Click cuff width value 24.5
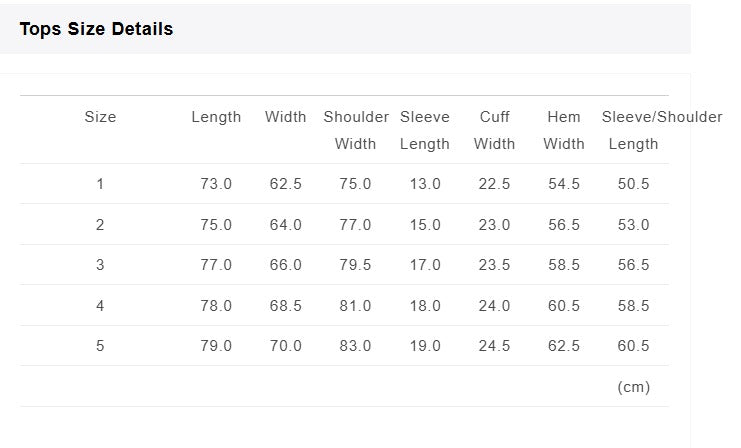The height and width of the screenshot is (448, 741). [x=494, y=345]
